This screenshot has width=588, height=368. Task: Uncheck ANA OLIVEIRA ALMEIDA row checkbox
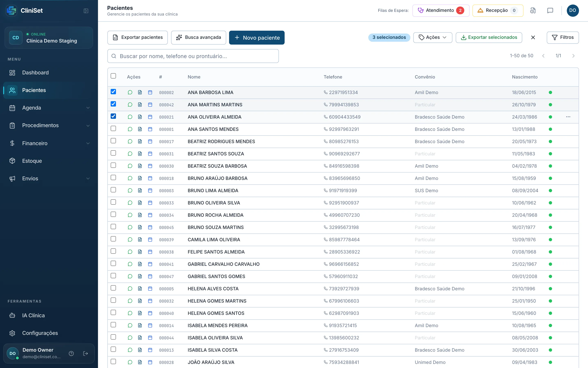tap(113, 116)
